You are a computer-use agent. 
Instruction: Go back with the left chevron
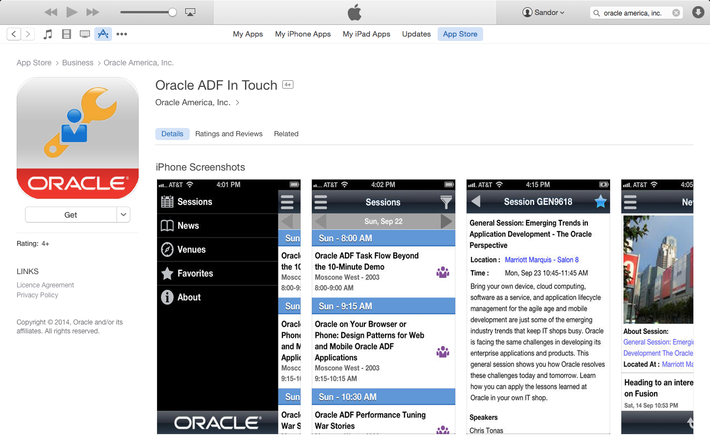click(x=14, y=34)
